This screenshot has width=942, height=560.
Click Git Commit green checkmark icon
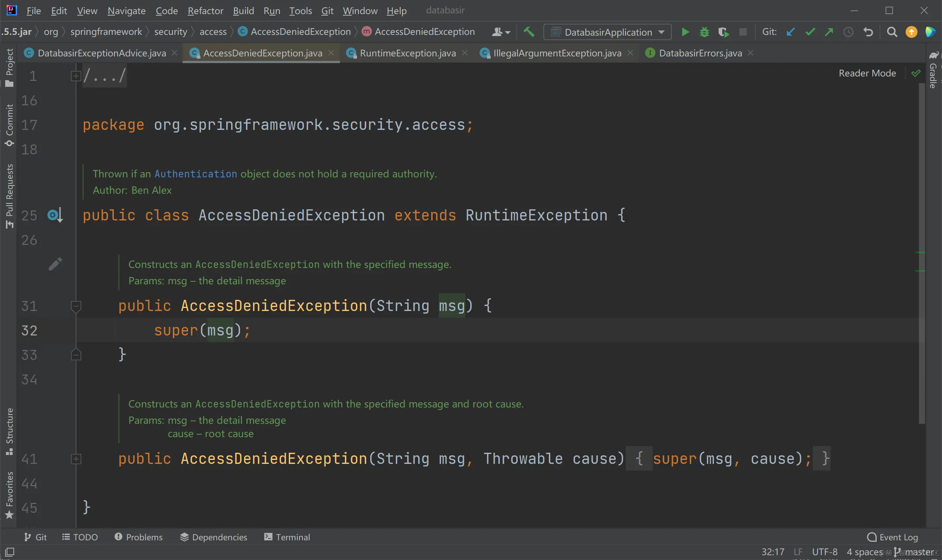click(x=810, y=32)
